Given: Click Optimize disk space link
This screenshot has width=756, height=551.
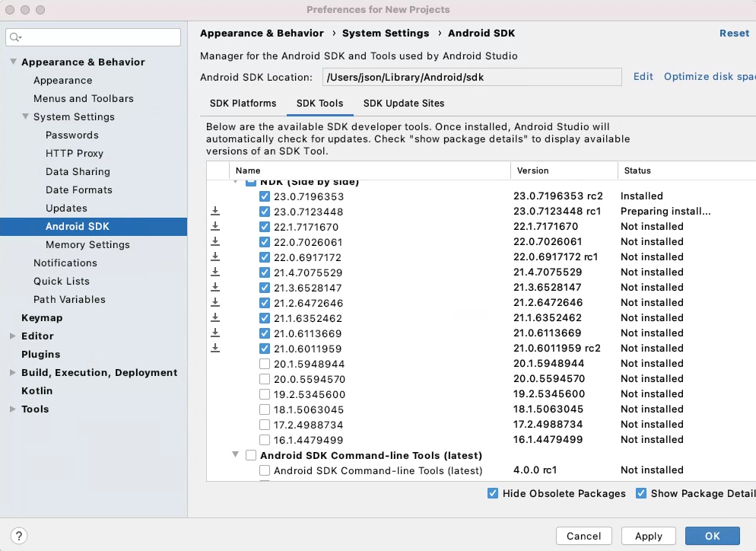Looking at the screenshot, I should [710, 77].
